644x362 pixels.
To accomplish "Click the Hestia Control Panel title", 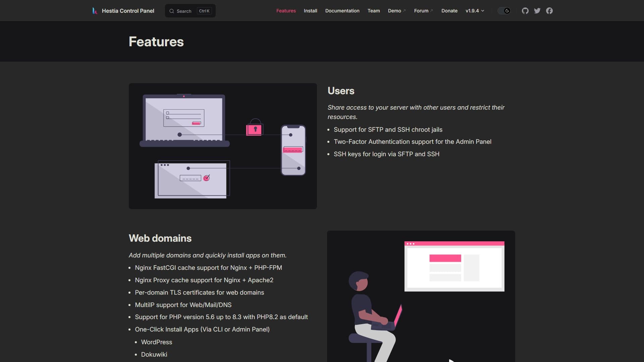I will pos(128,11).
